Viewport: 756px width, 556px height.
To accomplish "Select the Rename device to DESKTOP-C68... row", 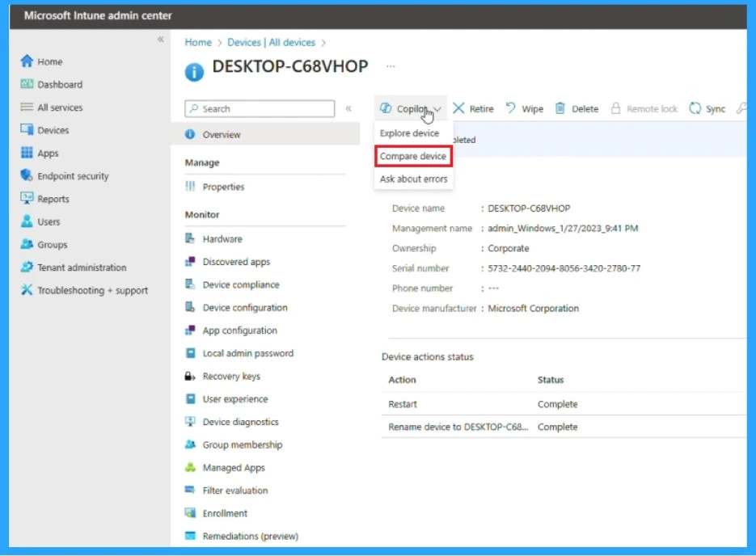I will coord(564,427).
